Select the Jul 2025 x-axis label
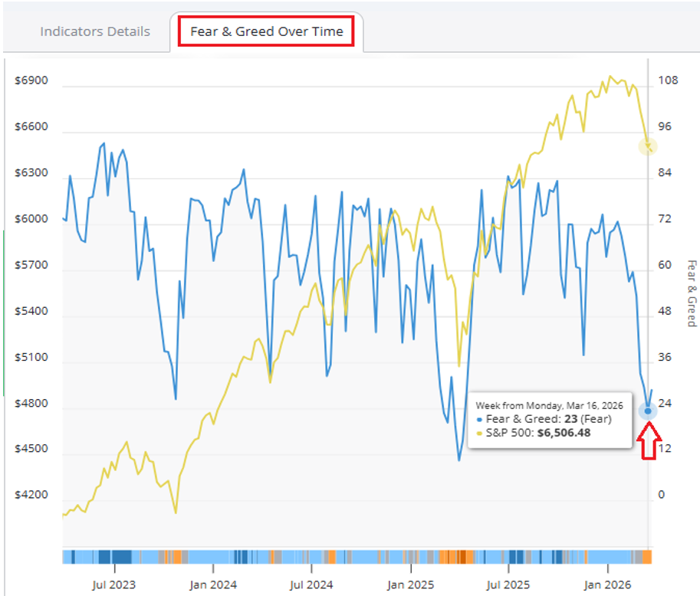This screenshot has width=700, height=596. click(508, 585)
